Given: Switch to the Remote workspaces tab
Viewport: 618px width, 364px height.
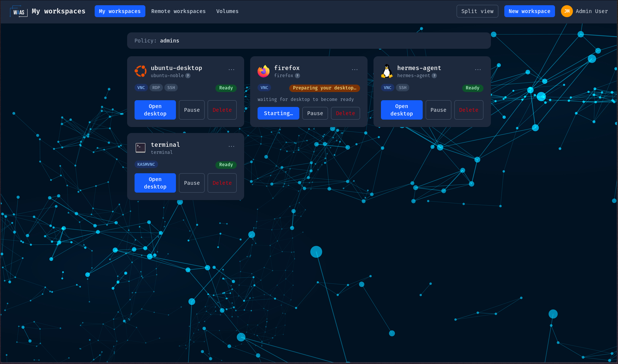Looking at the screenshot, I should pyautogui.click(x=179, y=11).
